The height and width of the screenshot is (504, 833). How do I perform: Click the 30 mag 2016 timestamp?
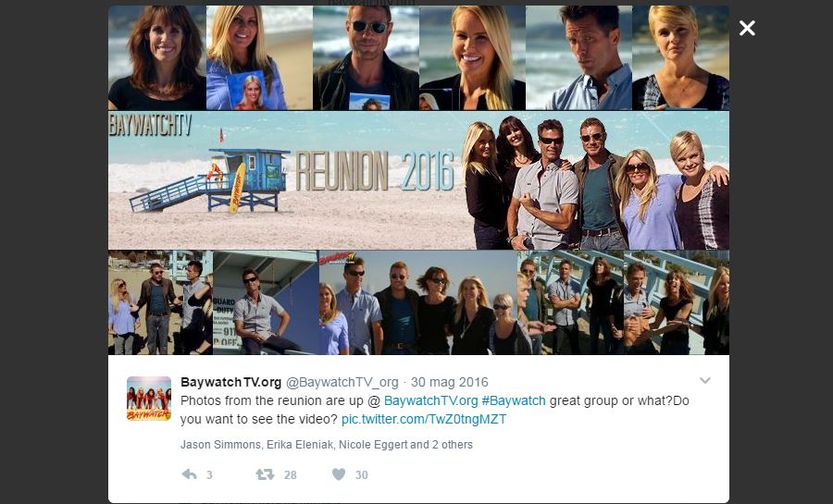point(450,382)
